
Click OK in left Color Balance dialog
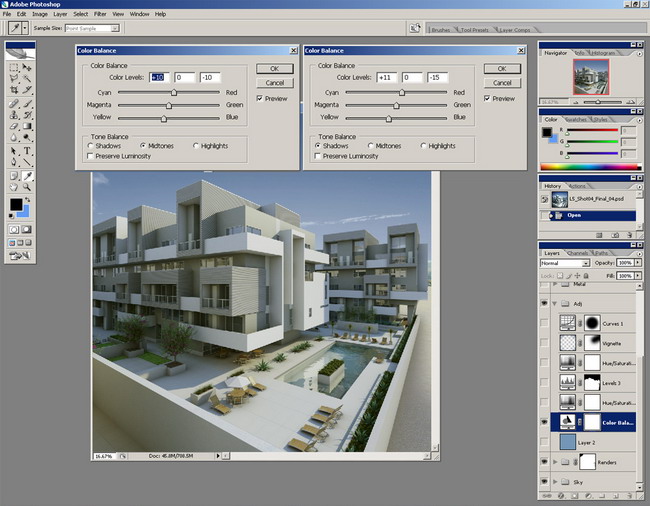(x=275, y=69)
